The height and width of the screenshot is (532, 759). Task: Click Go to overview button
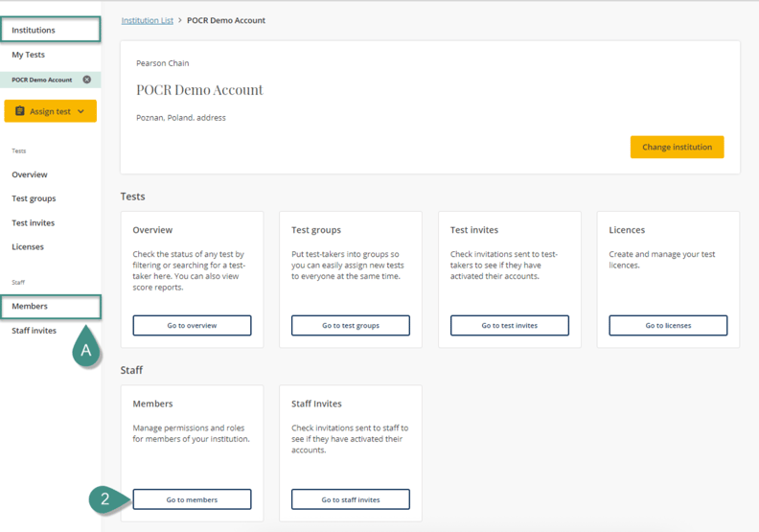(x=192, y=325)
